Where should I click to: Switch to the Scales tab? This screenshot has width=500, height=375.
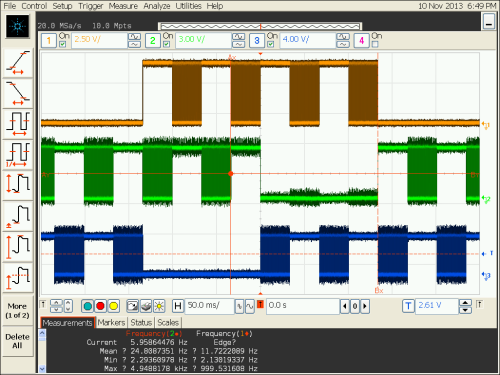[x=168, y=322]
